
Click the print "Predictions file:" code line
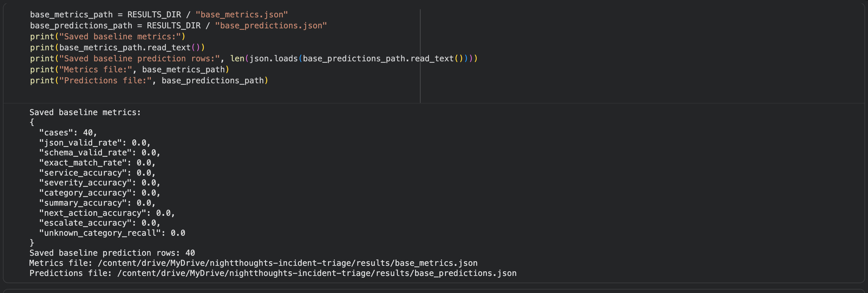coord(149,81)
